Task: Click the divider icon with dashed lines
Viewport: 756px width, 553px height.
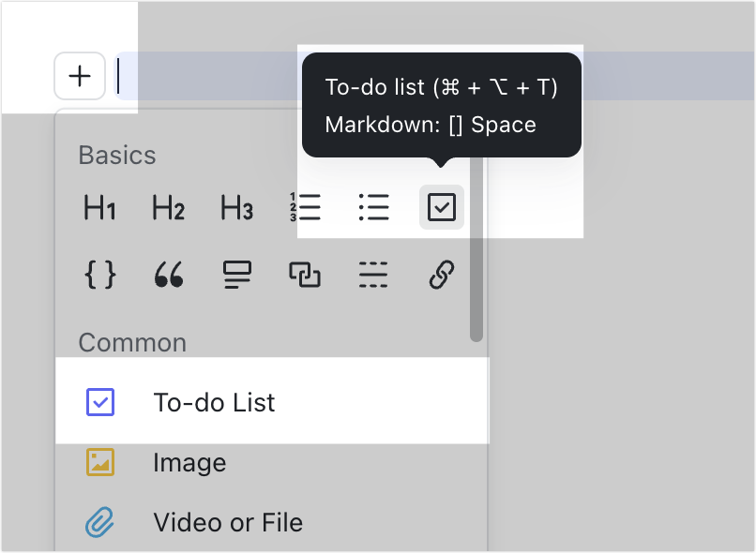Action: tap(373, 275)
